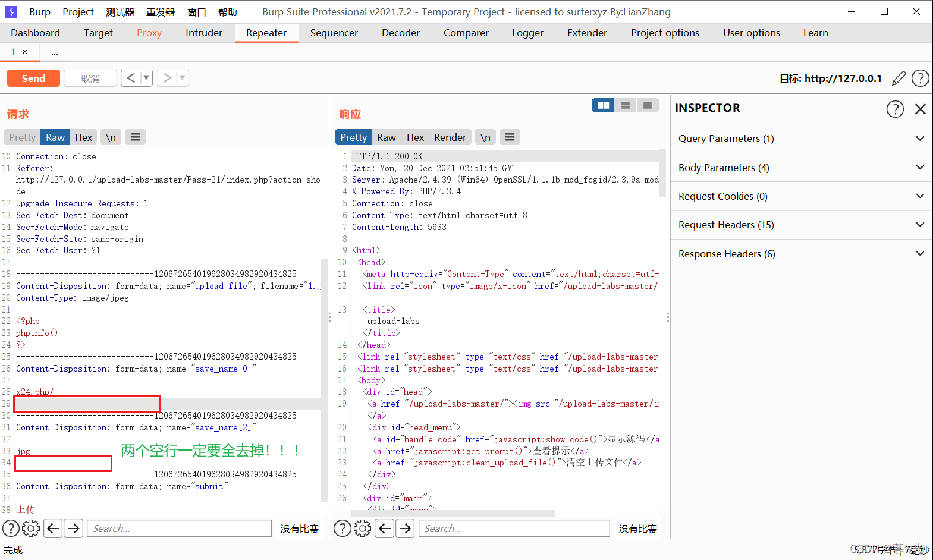Expand Request Cookies (0) section
The image size is (933, 560).
(x=802, y=196)
